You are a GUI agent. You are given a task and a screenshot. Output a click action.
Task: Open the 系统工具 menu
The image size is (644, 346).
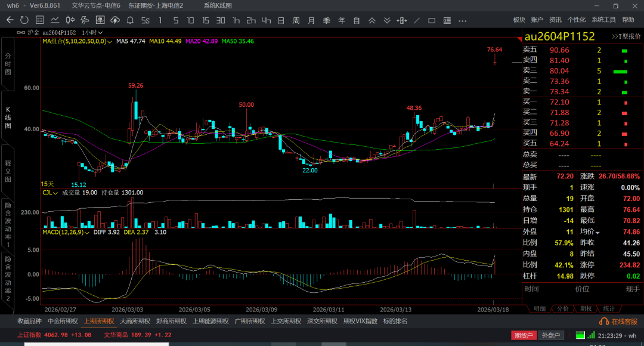point(603,20)
